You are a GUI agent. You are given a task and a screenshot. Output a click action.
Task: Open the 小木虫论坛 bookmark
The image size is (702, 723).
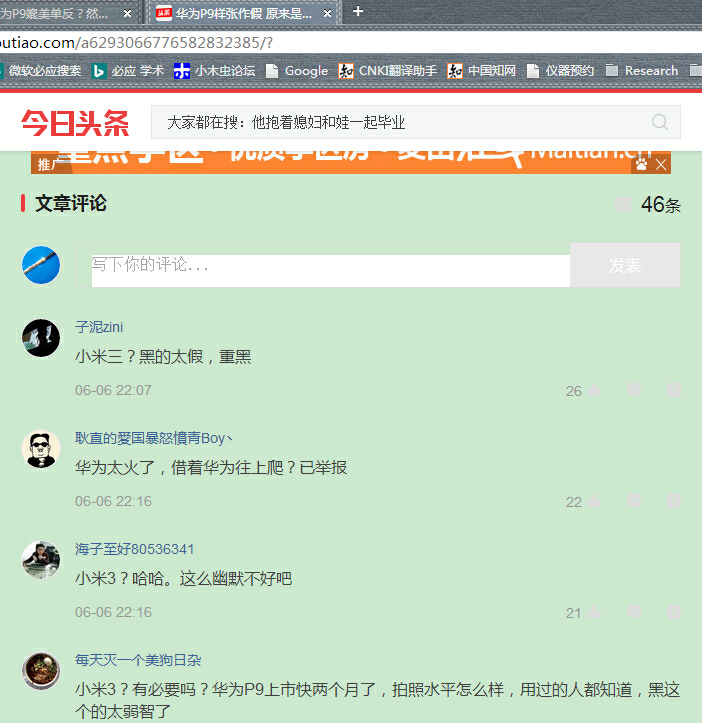coord(214,71)
